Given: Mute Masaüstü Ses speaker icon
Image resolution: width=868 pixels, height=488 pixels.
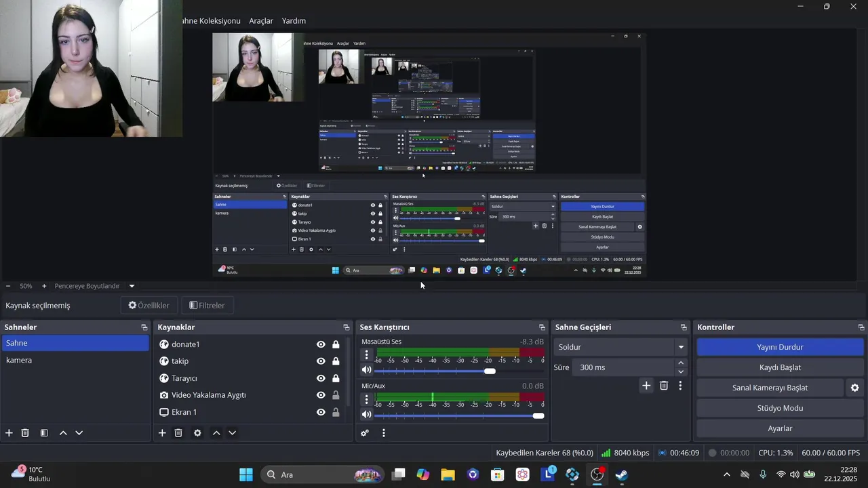Looking at the screenshot, I should click(367, 370).
